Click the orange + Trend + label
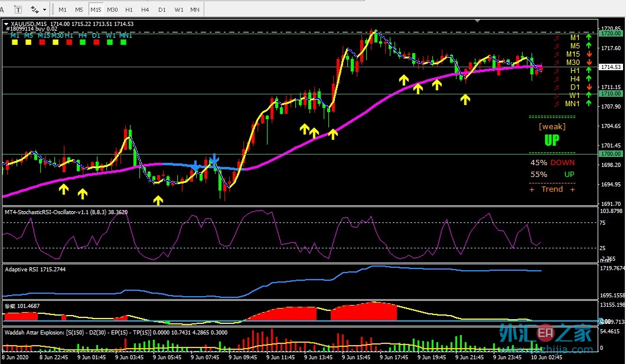 (552, 189)
